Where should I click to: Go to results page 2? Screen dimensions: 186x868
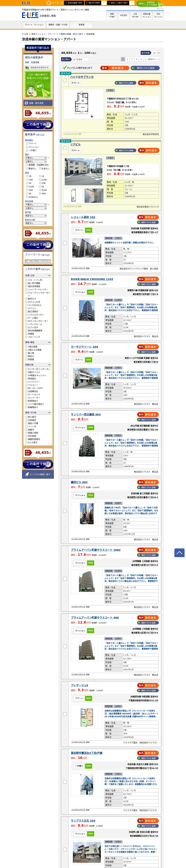click(x=127, y=59)
